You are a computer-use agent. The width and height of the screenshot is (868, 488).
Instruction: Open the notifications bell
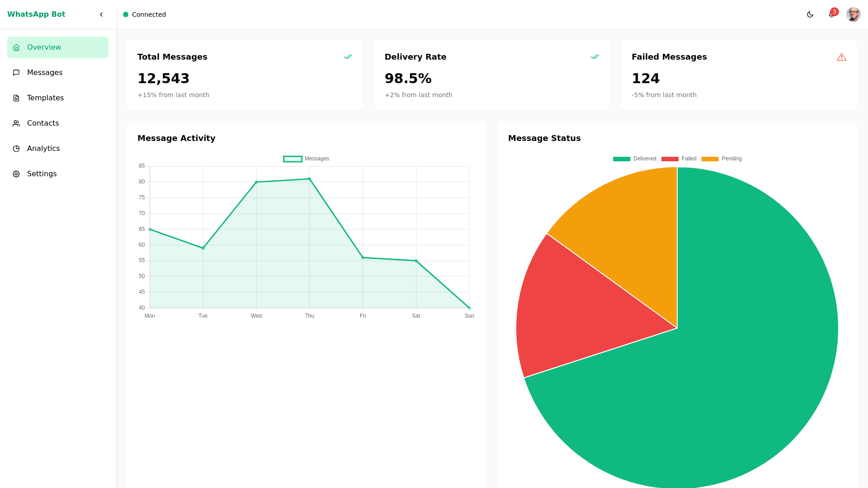point(831,15)
